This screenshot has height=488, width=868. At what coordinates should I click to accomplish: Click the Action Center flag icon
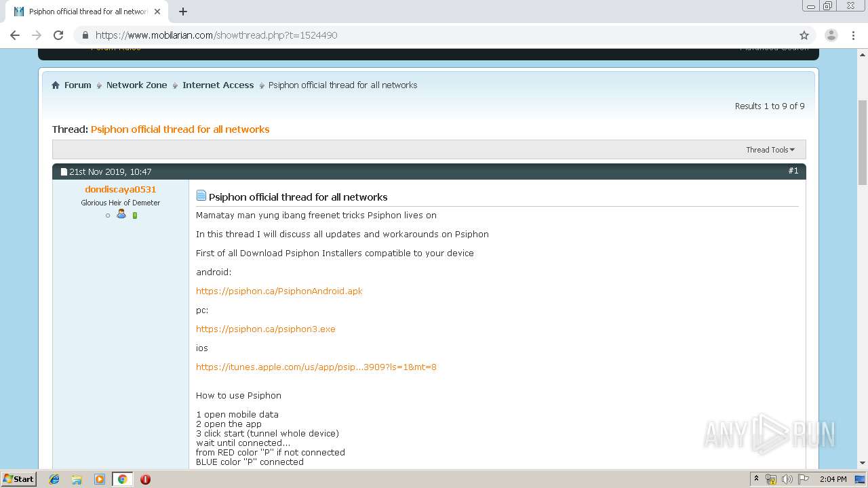pyautogui.click(x=804, y=479)
